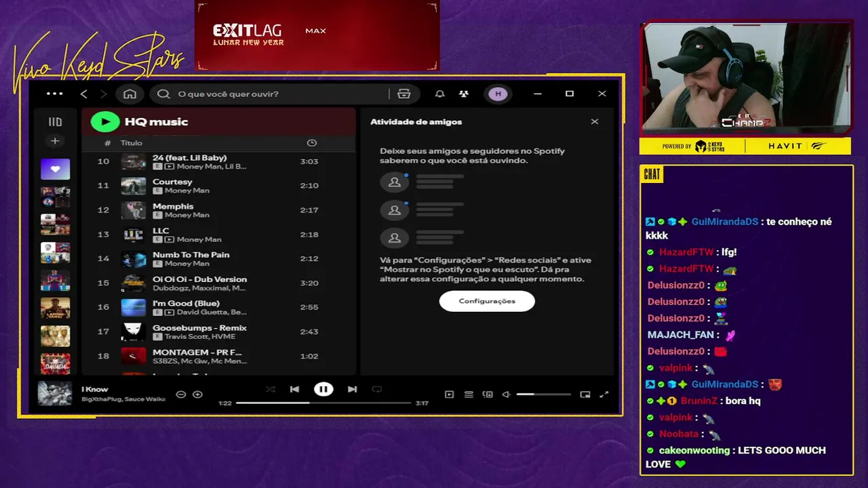The height and width of the screenshot is (488, 868).
Task: Select the track I'm Good (Blue)
Action: tap(218, 308)
